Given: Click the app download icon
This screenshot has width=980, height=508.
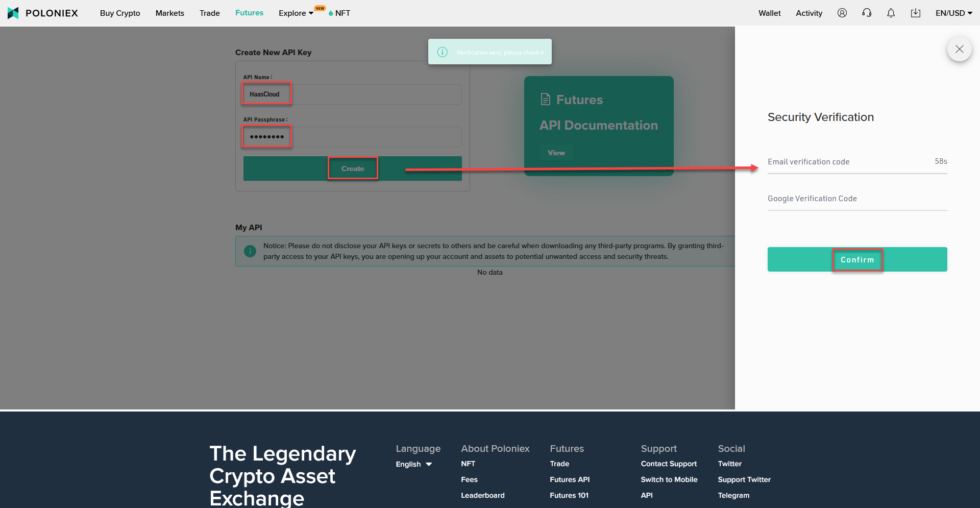Looking at the screenshot, I should click(915, 13).
